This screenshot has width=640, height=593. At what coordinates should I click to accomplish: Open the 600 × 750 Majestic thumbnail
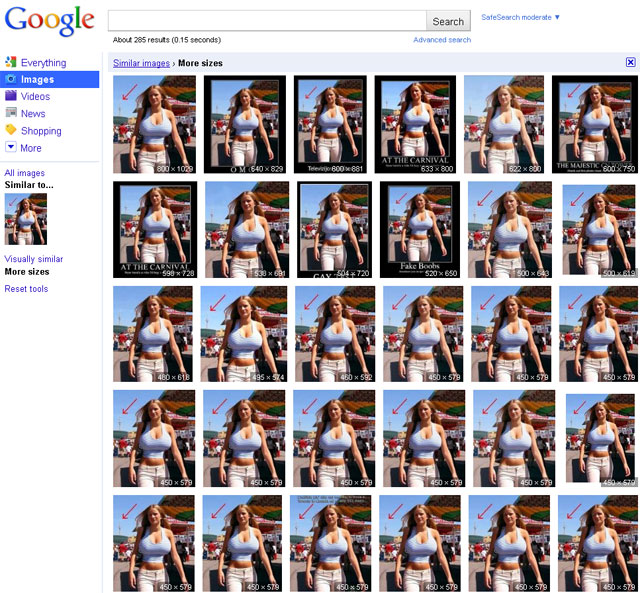pyautogui.click(x=594, y=125)
